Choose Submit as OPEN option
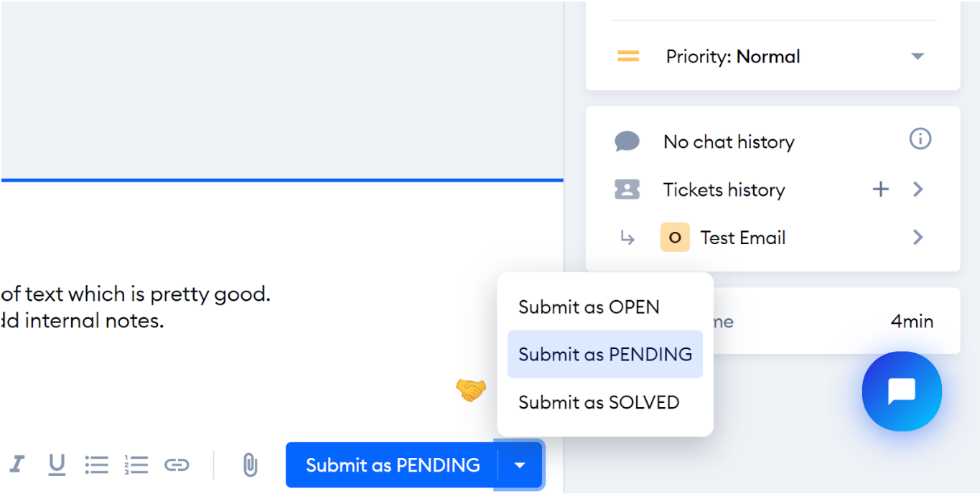Viewport: 980px width, 494px height. (x=589, y=307)
